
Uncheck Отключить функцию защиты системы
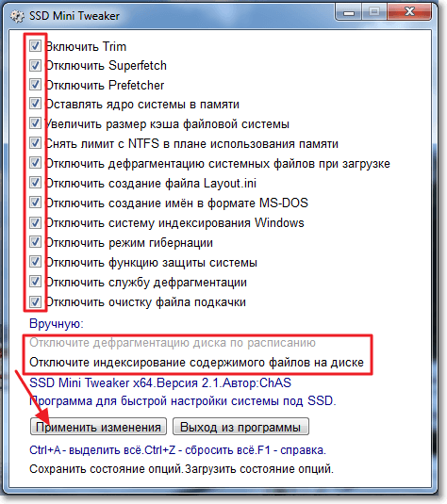[x=35, y=262]
